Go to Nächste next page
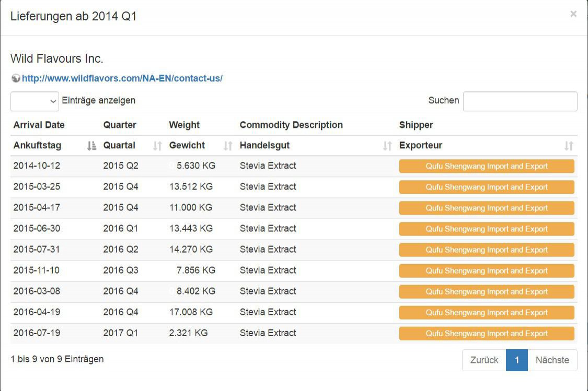The height and width of the screenshot is (391, 588). tap(552, 360)
